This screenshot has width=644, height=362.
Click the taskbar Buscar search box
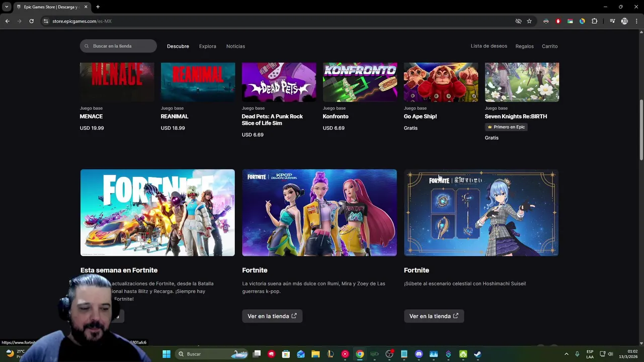212,354
